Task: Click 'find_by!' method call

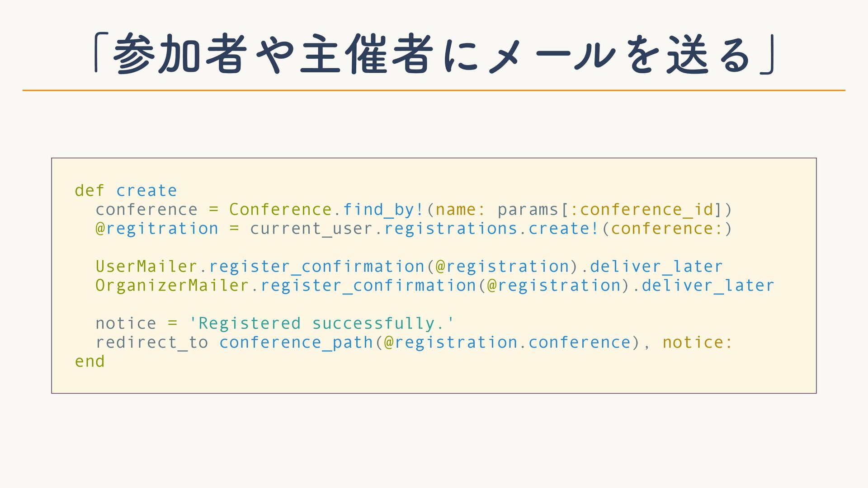Action: pyautogui.click(x=383, y=210)
